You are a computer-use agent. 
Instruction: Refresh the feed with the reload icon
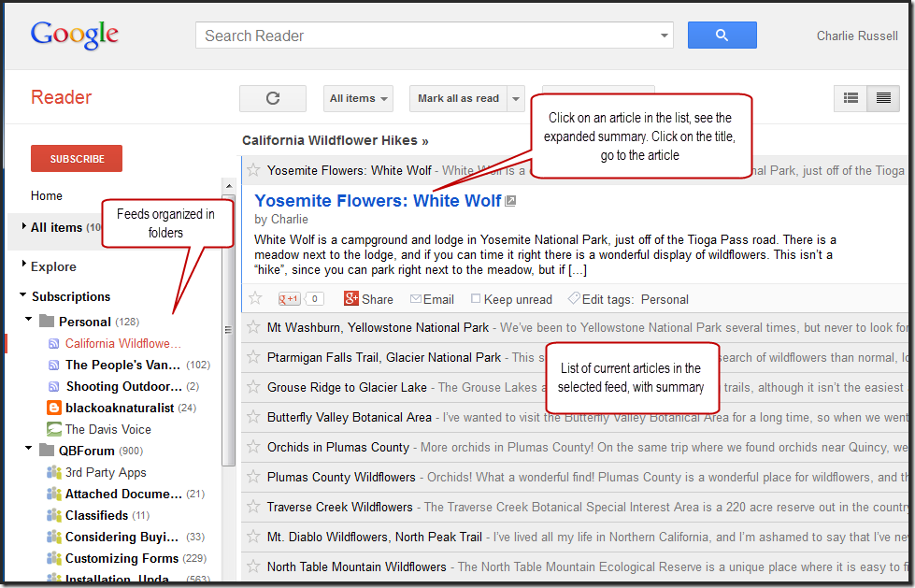point(273,98)
